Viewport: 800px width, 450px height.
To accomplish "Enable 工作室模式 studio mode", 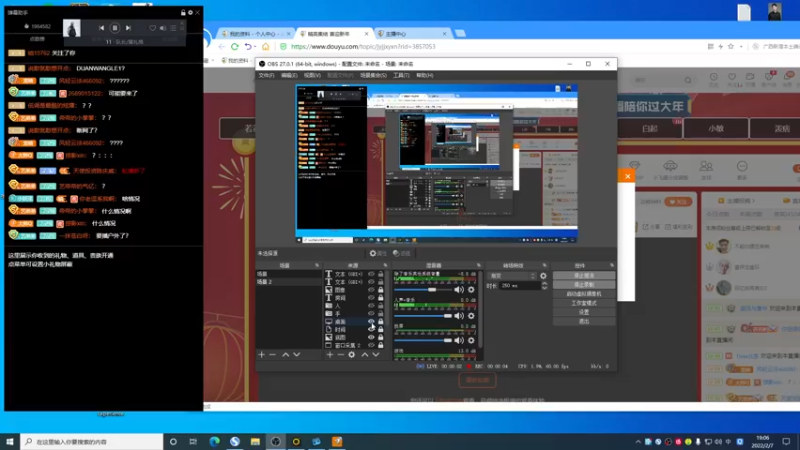I will point(584,303).
